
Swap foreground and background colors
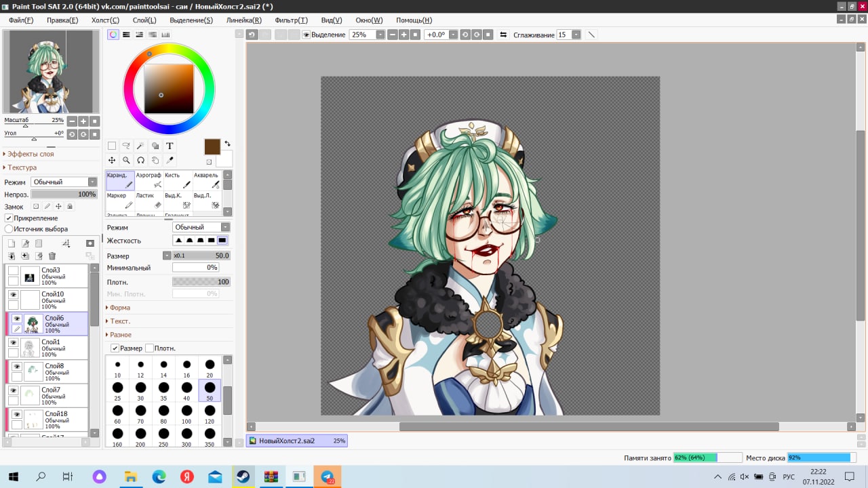[x=227, y=144]
